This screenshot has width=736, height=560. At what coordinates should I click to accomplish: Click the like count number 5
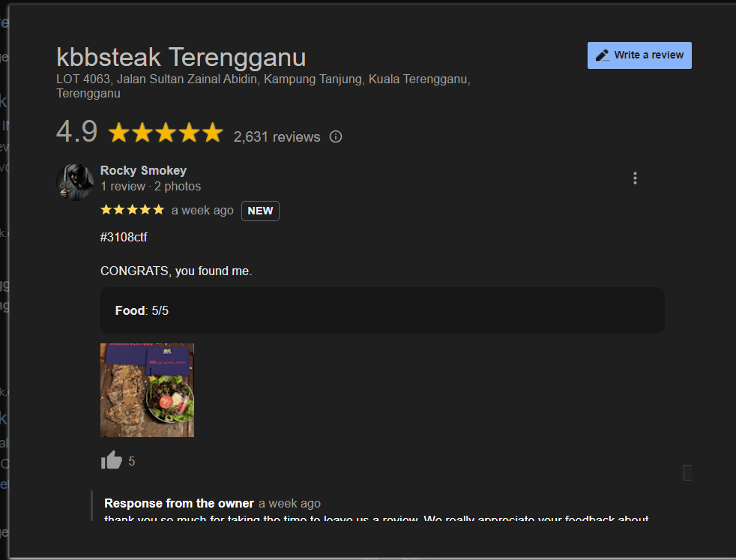132,462
